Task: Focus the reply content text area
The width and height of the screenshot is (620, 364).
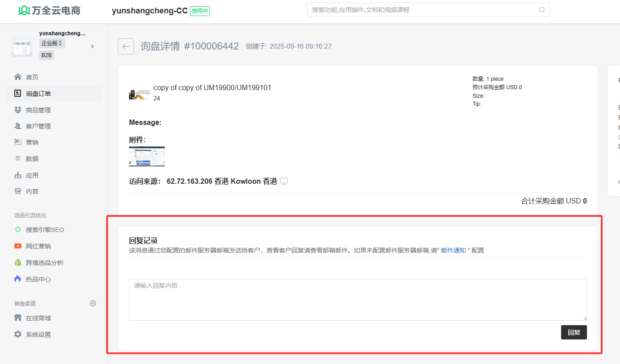Action: tap(358, 299)
